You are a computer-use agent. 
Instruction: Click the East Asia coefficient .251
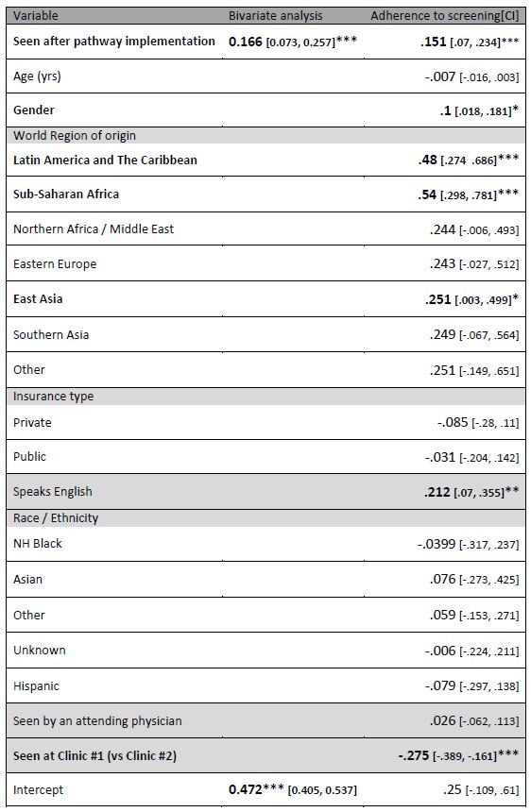click(x=437, y=299)
